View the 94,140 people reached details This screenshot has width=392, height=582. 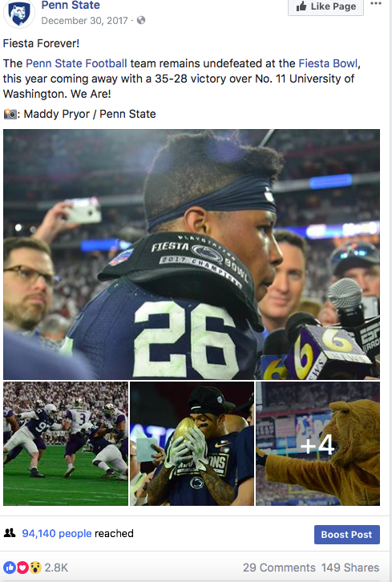pos(57,533)
